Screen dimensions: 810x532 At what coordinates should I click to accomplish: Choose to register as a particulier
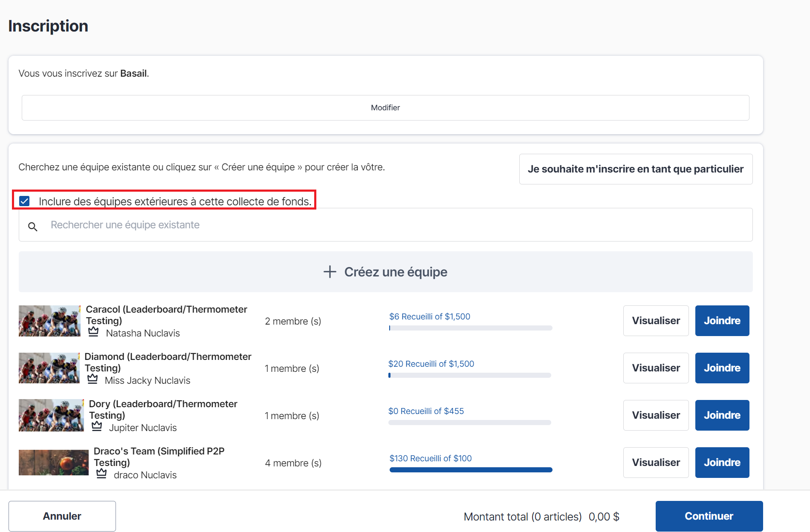click(635, 169)
